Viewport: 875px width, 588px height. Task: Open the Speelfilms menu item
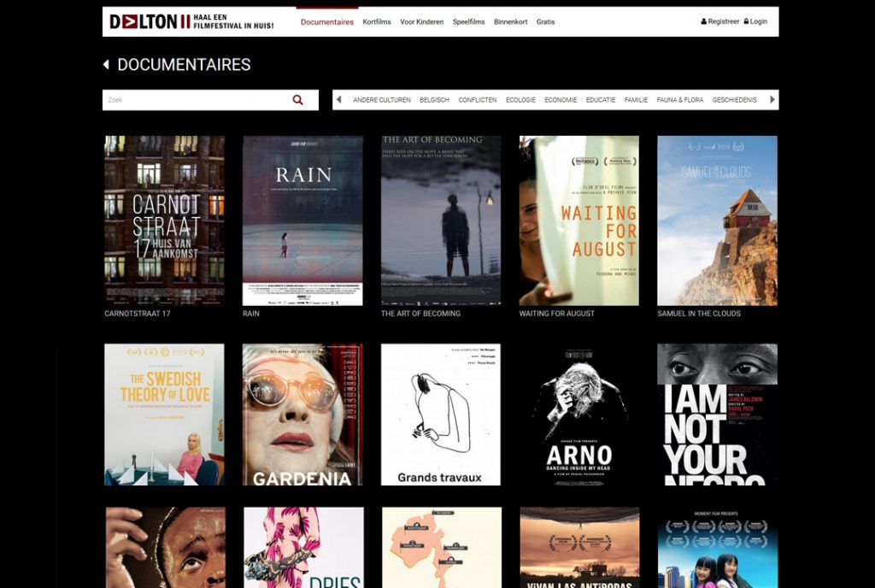[x=469, y=21]
